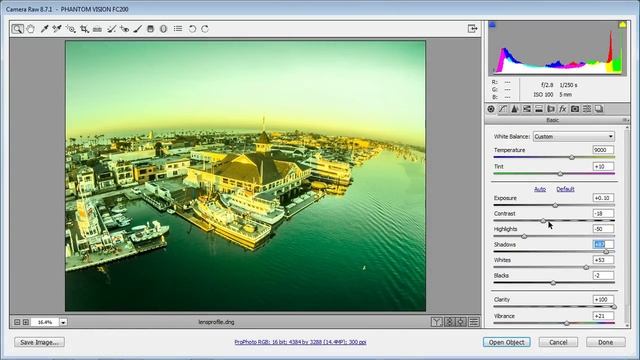The height and width of the screenshot is (360, 640).
Task: Click the Highlights slider handle
Action: 524,236
